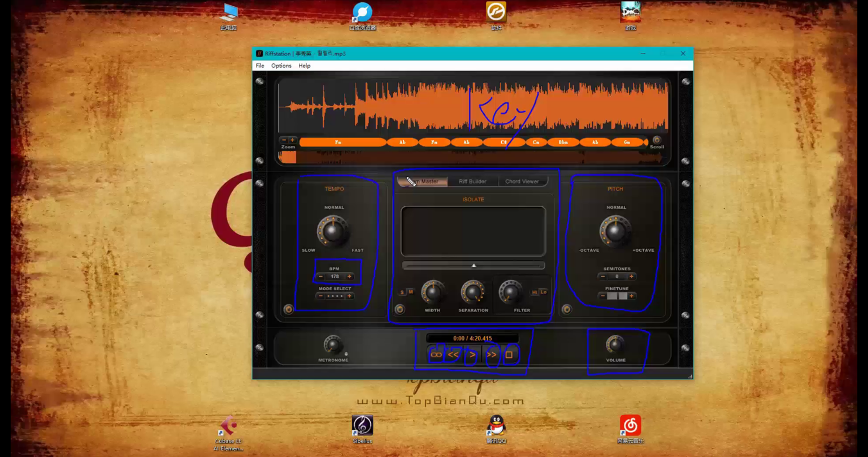
Task: Click the Bbm chord marker
Action: click(563, 143)
